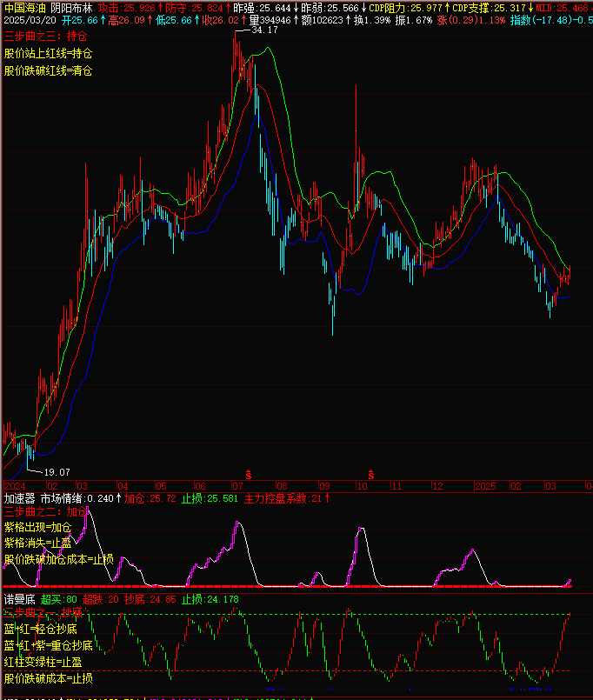Click the CDP阻力:25.977 value
Viewport: 593px width, 700px height.
405,8
